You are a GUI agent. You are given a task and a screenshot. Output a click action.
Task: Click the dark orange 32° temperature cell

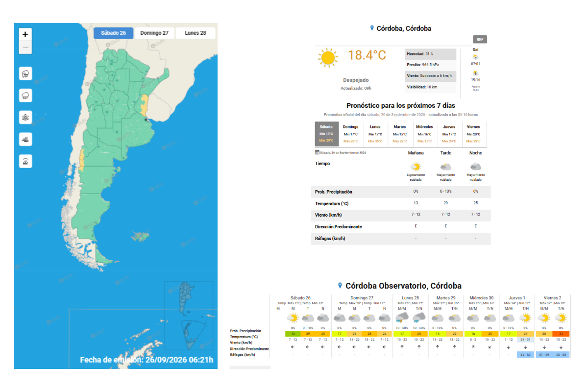561,334
